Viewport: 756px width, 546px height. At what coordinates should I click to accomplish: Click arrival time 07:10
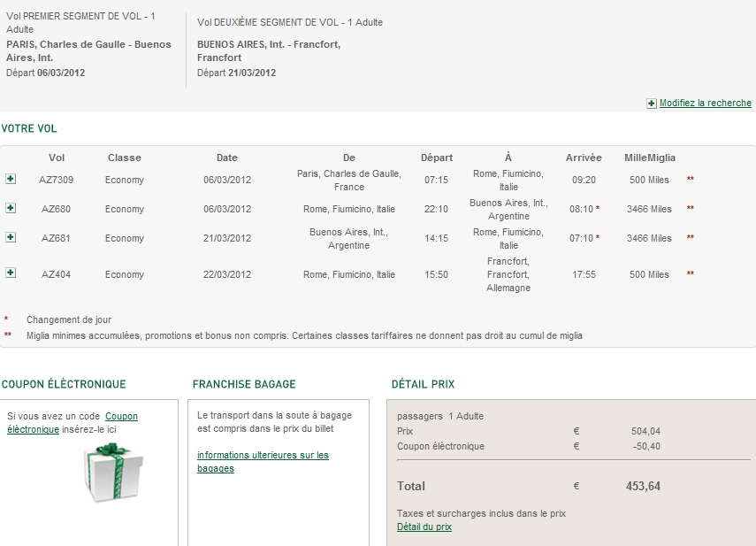click(x=581, y=238)
